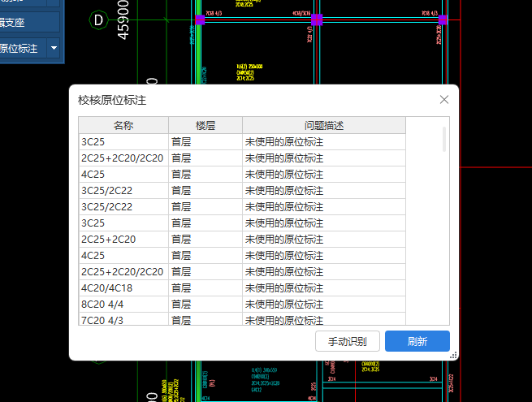Viewport: 532px width, 402px height.
Task: Click the 原位标注 toolbar button
Action: (23, 48)
